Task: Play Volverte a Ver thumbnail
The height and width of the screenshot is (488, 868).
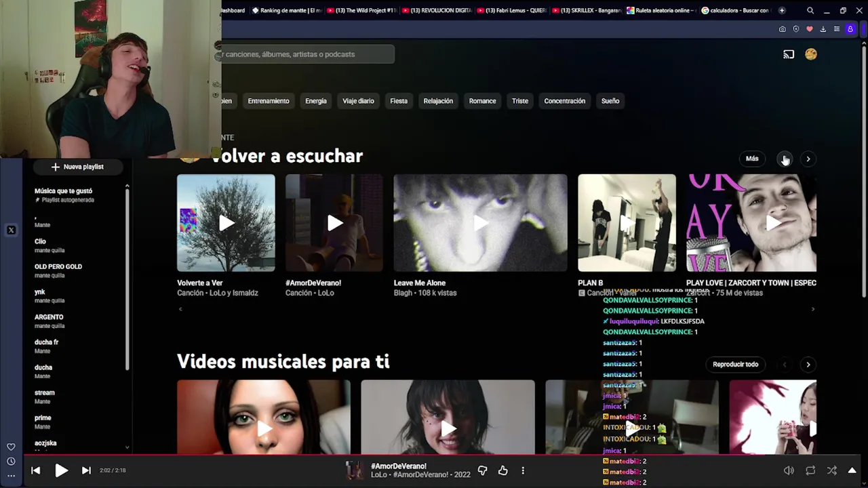Action: pos(226,223)
